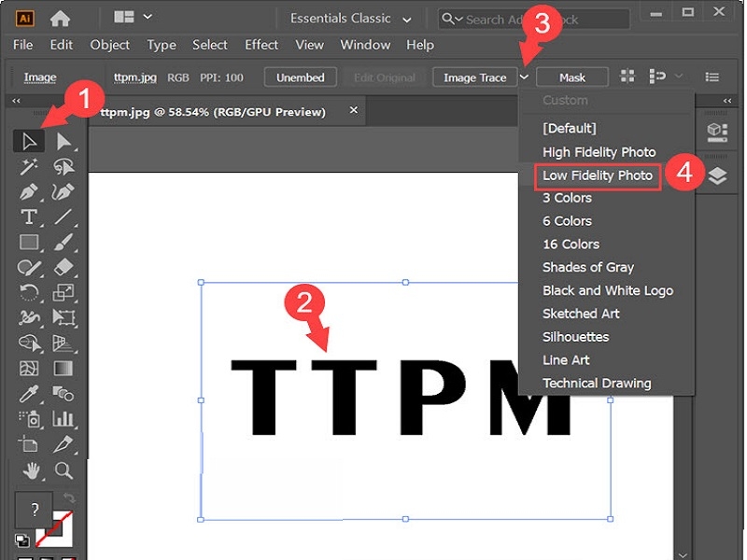Open the Libraries panel icon
Screen dimensions: 747x560
click(717, 133)
